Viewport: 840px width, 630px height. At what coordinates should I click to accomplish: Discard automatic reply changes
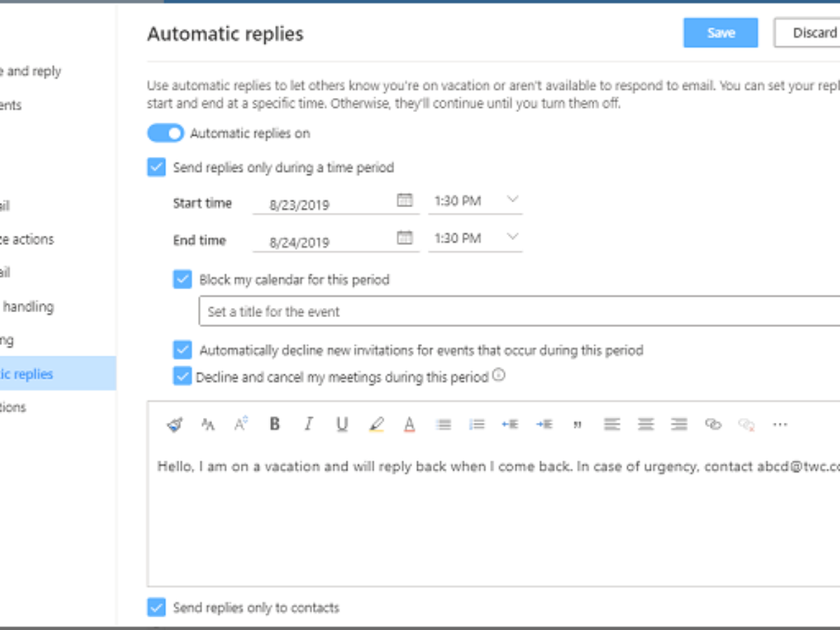click(x=806, y=33)
